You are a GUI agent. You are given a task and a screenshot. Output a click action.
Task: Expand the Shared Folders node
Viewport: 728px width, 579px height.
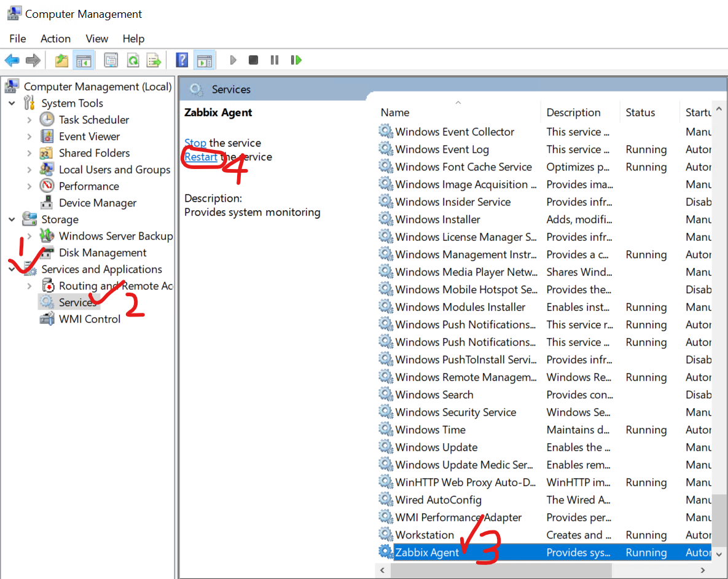[29, 153]
